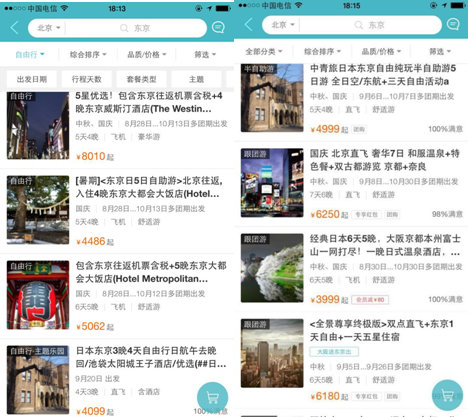468x417 pixels.
Task: Select the 出发日期 filter tab
Action: (x=32, y=79)
